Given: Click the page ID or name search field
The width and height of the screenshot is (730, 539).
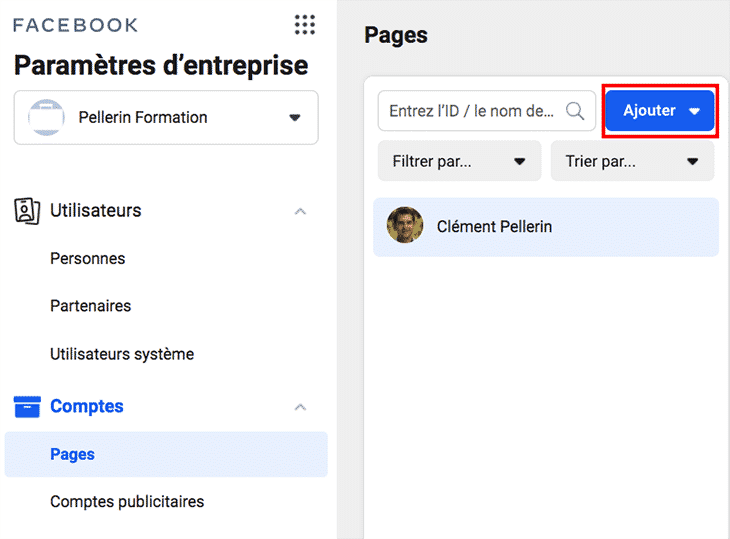Looking at the screenshot, I should [470, 111].
